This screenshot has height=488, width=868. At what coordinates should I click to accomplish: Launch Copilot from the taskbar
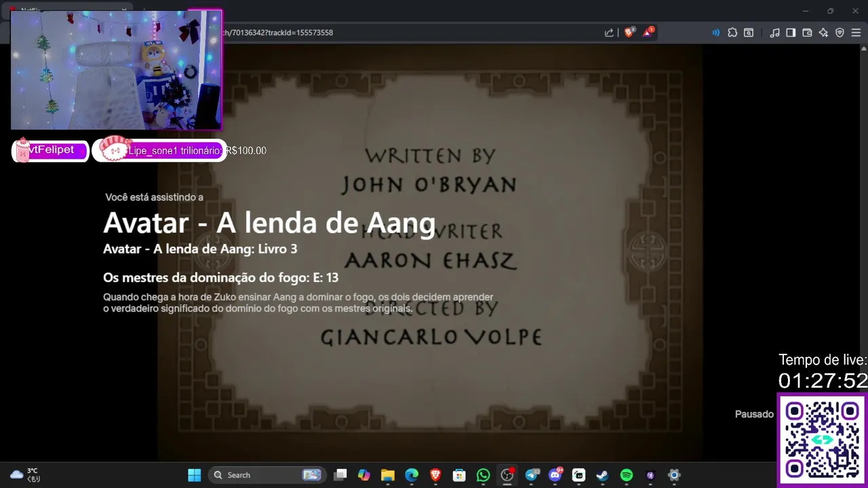pos(364,475)
